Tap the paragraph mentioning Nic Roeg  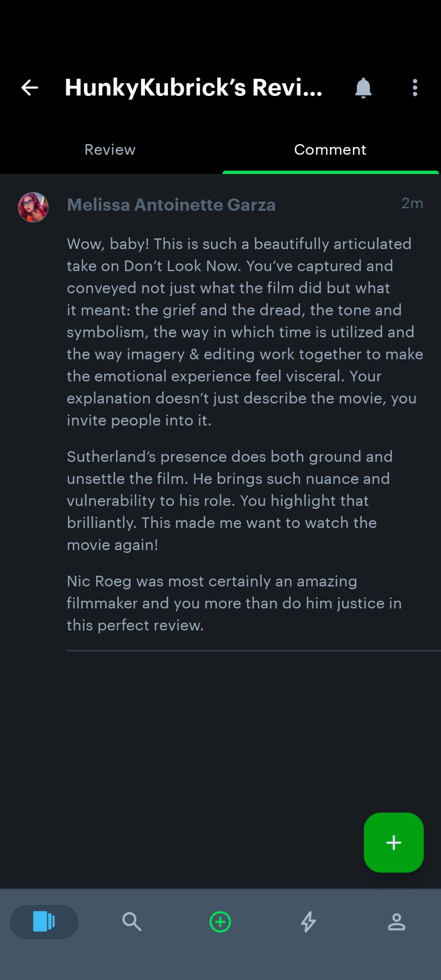click(x=234, y=603)
